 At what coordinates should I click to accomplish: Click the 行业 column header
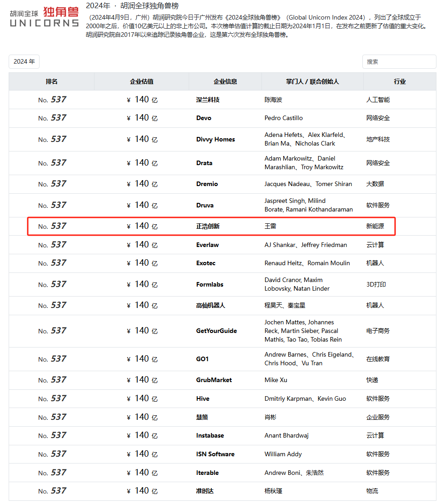point(400,81)
